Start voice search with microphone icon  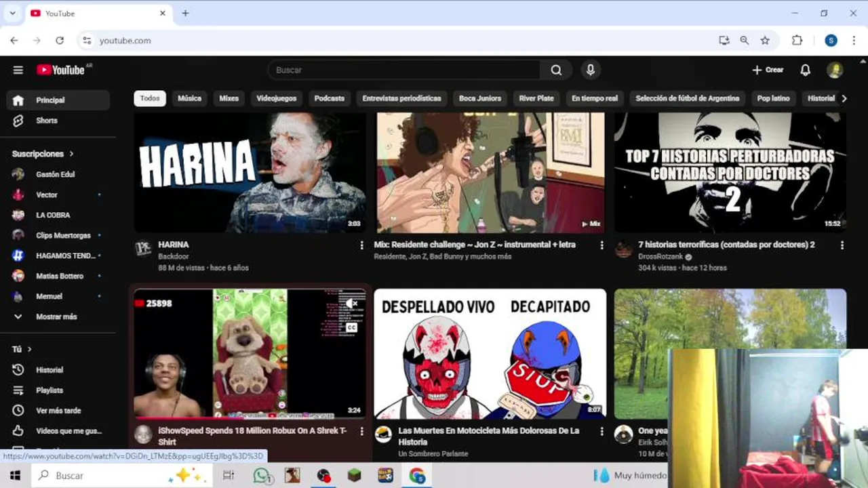(591, 70)
